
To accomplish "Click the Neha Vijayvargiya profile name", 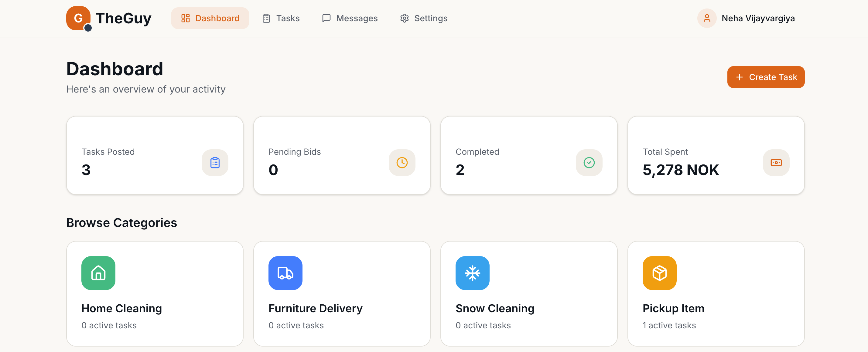I will pyautogui.click(x=758, y=18).
